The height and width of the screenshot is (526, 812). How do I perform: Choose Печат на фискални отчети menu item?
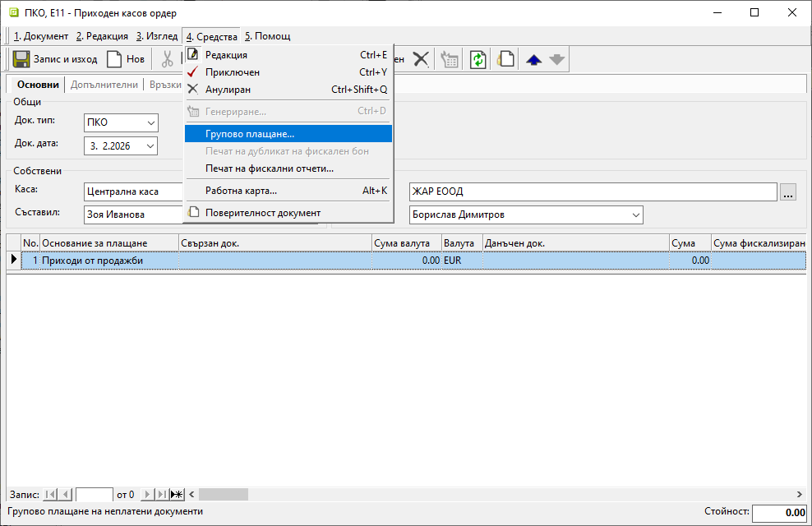pos(270,168)
